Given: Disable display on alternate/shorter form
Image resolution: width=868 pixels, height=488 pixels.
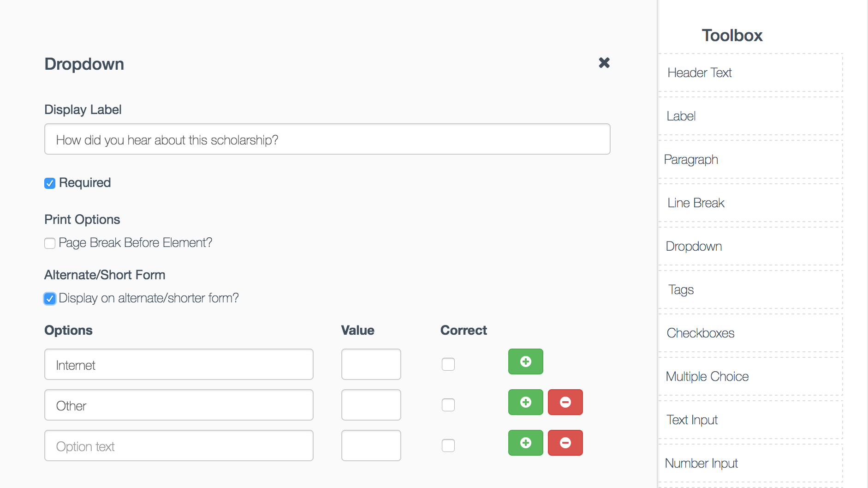Looking at the screenshot, I should tap(49, 299).
